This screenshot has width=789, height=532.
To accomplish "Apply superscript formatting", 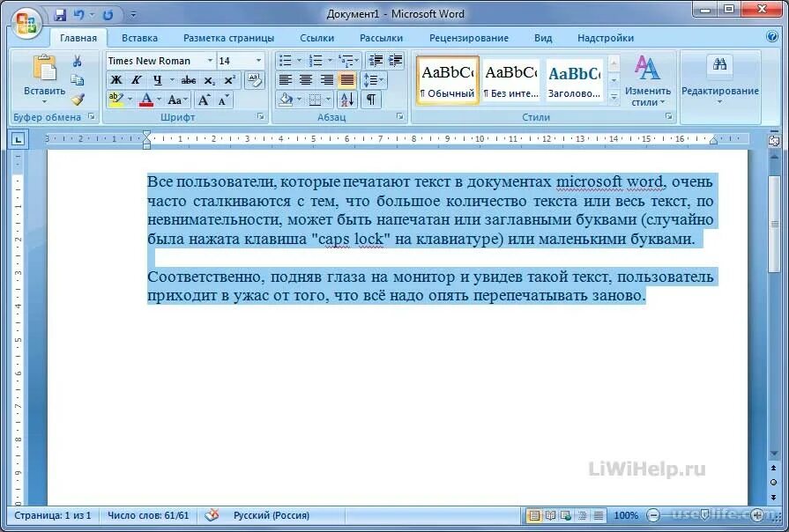I will tap(229, 80).
